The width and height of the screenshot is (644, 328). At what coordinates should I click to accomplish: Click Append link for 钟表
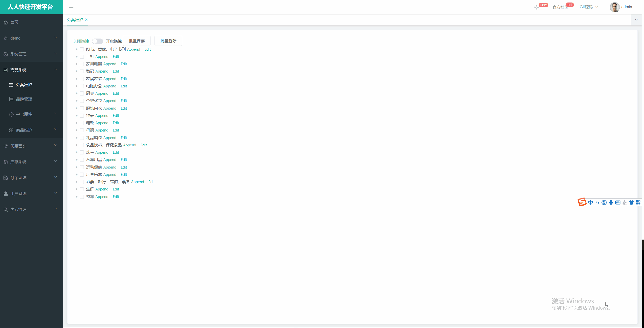pos(102,116)
